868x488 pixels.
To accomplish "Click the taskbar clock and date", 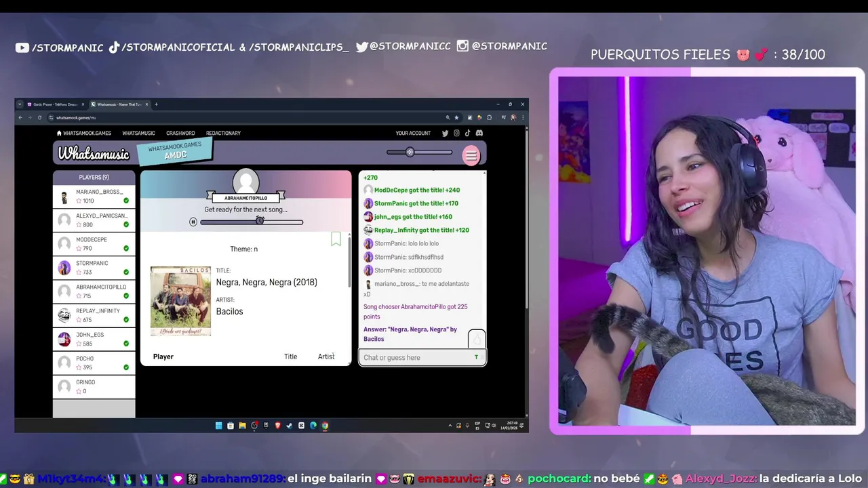I will click(511, 426).
